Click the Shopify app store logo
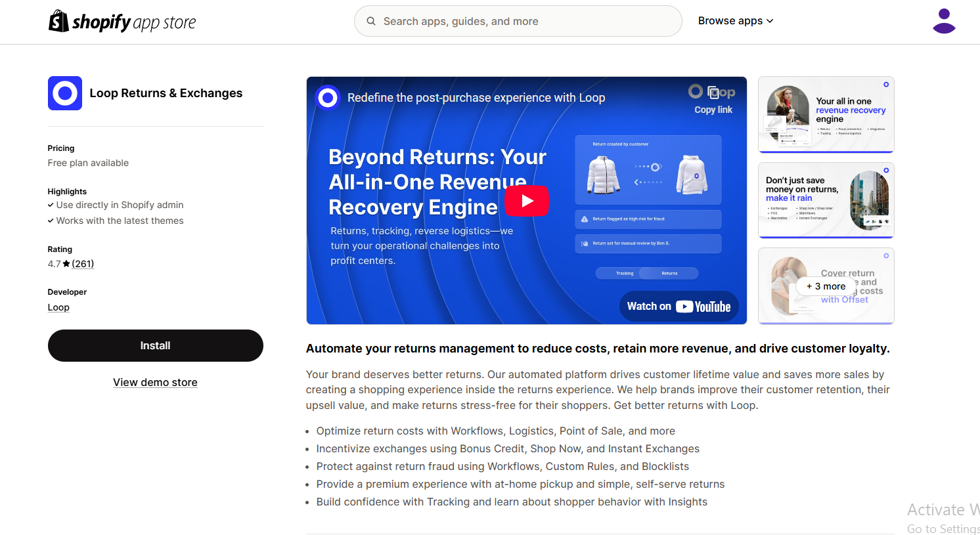 coord(122,21)
